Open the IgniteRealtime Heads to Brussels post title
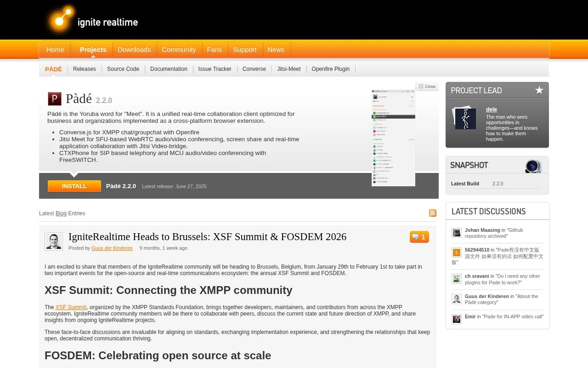The height and width of the screenshot is (368, 588). click(207, 237)
